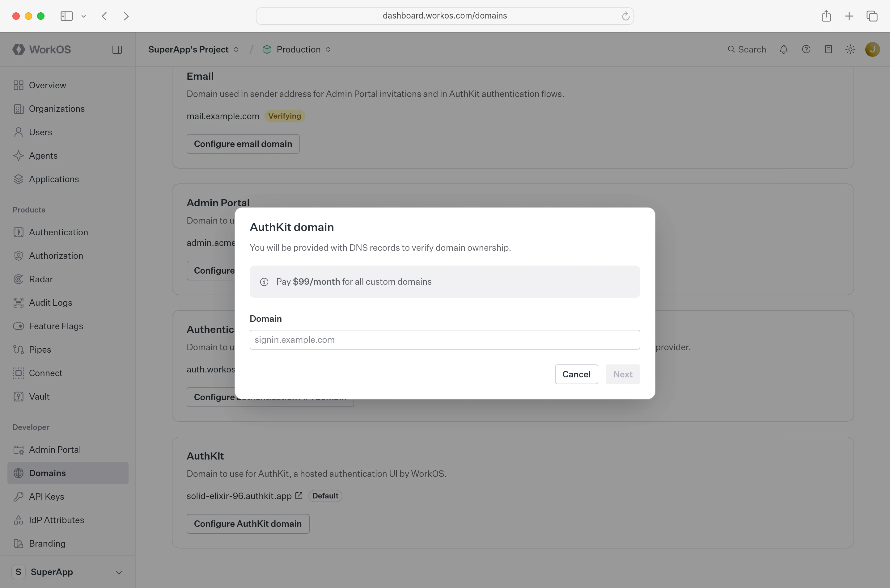Screen dimensions: 890x588
Task: Click Configure AuthKit domain button
Action: coord(248,524)
